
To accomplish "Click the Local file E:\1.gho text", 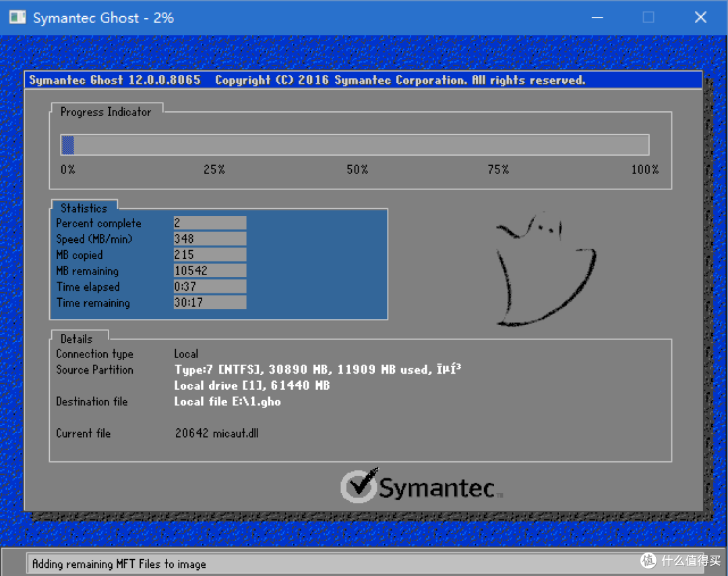I will [228, 401].
